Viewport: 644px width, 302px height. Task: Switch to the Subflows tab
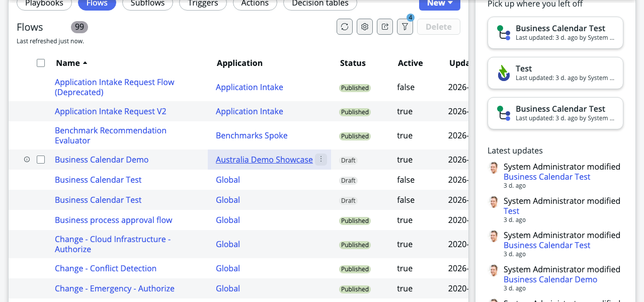(x=147, y=4)
